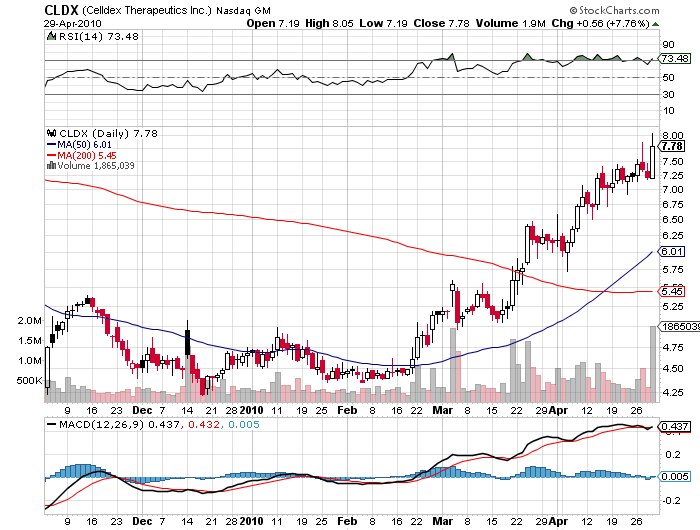Click the Apr label under the MACD panel
This screenshot has width=700, height=530.
coord(558,522)
